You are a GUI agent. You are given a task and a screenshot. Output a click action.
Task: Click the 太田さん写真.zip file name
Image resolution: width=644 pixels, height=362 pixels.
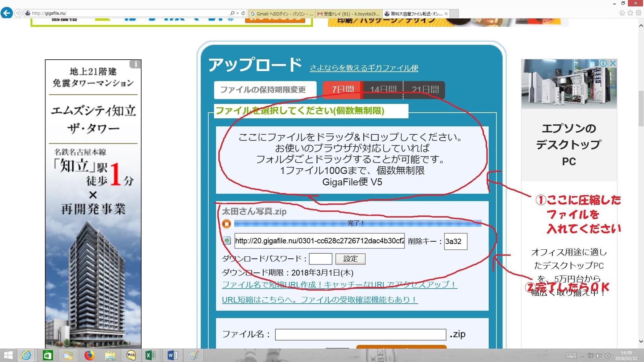[254, 212]
